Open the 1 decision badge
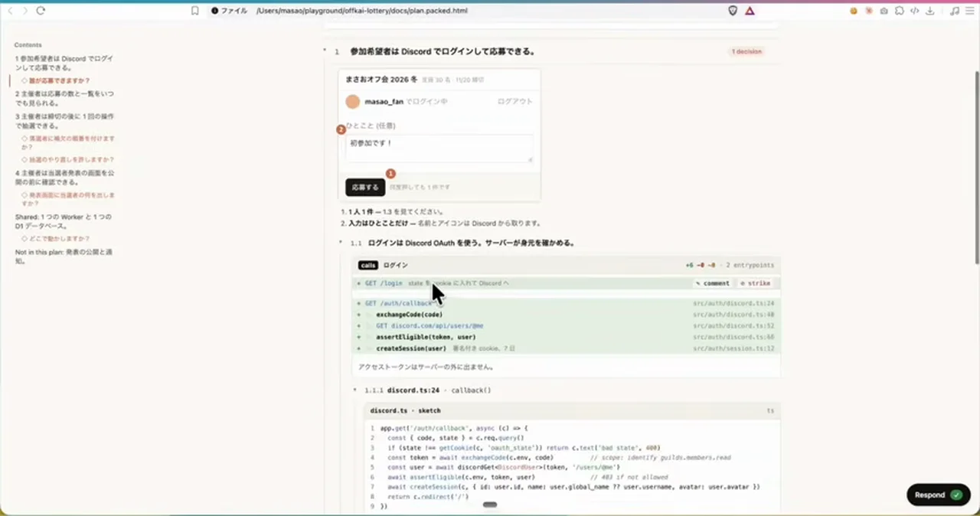This screenshot has height=516, width=980. pos(746,51)
